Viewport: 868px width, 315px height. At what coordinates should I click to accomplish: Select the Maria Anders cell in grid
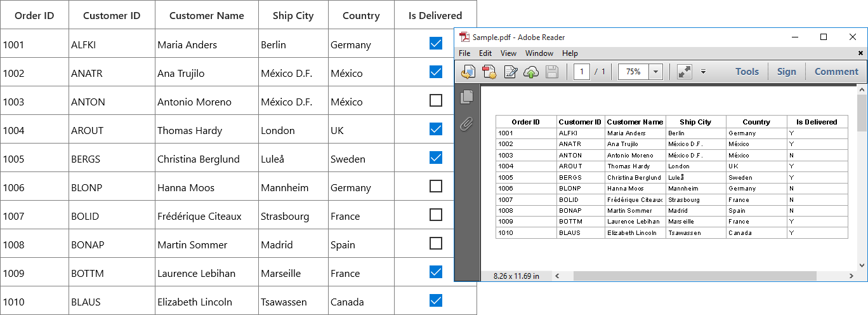207,43
